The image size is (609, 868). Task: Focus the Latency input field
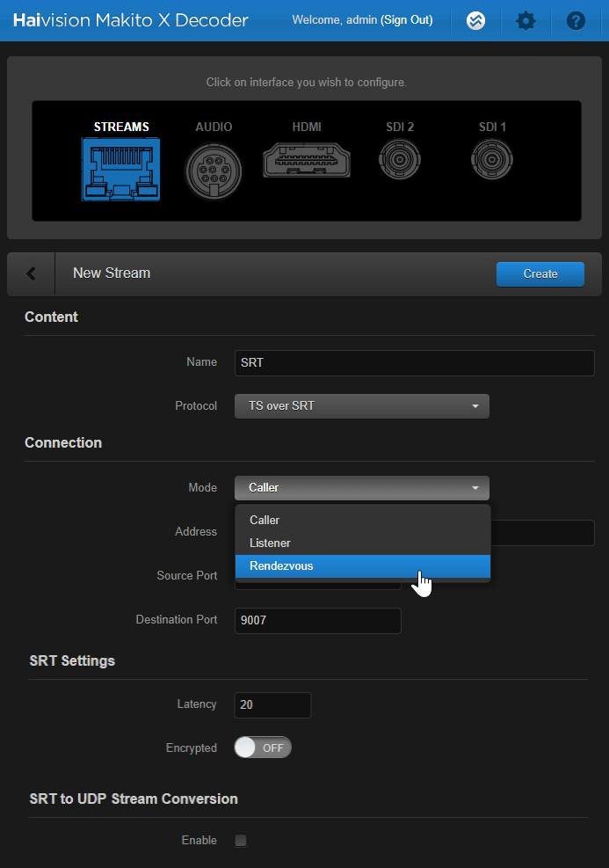(x=272, y=704)
